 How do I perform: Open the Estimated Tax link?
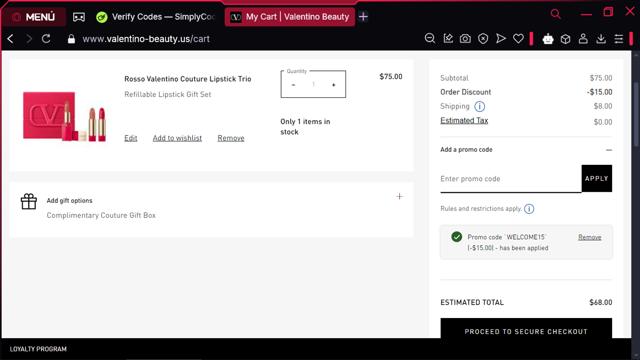464,120
